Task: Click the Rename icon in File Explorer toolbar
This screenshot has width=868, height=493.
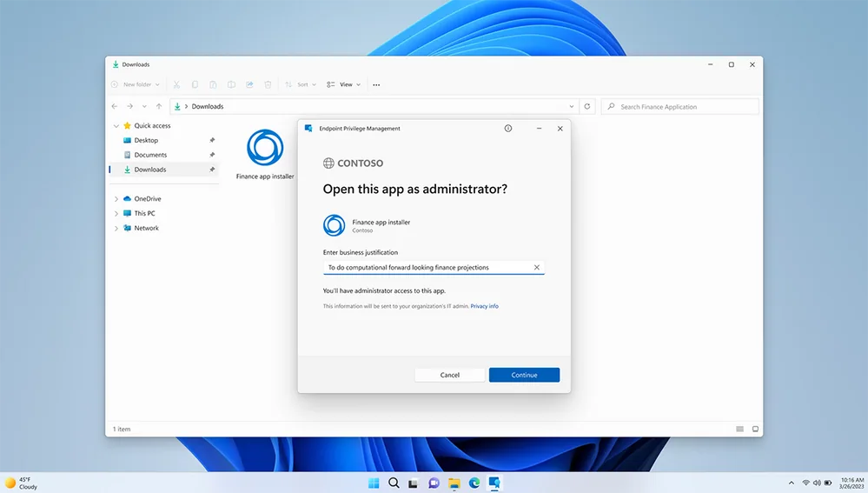Action: click(x=231, y=84)
